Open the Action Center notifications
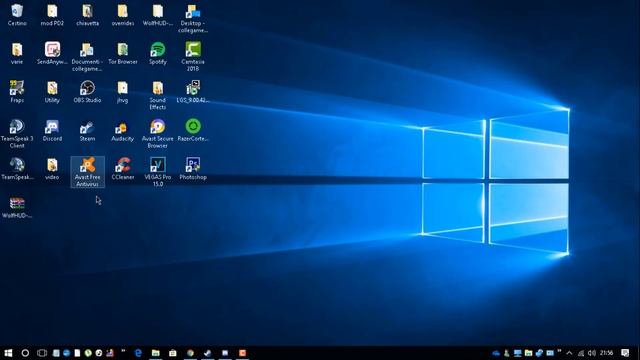Screen dimensions: 640x360 (x=625, y=353)
